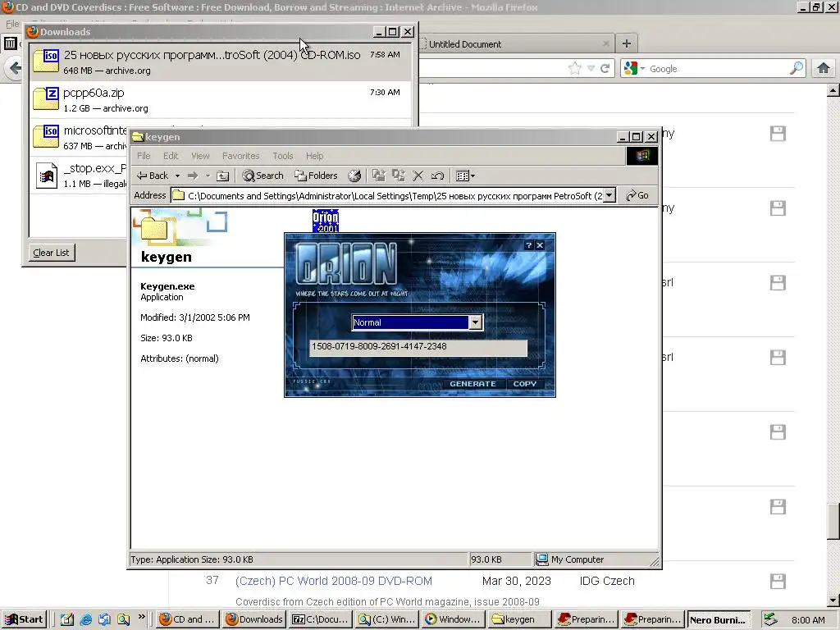Open Normal dropdown in Orion keygen
Image resolution: width=840 pixels, height=630 pixels.
tap(475, 322)
